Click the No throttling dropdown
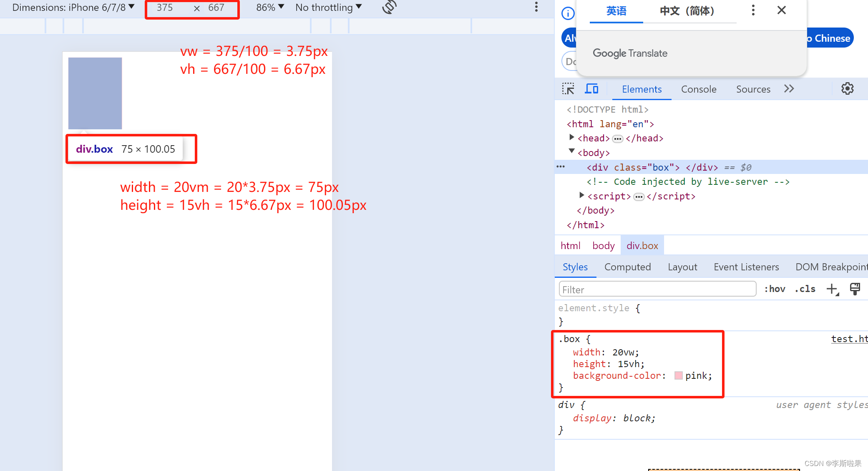Screen dimensions: 868x471 tap(330, 8)
